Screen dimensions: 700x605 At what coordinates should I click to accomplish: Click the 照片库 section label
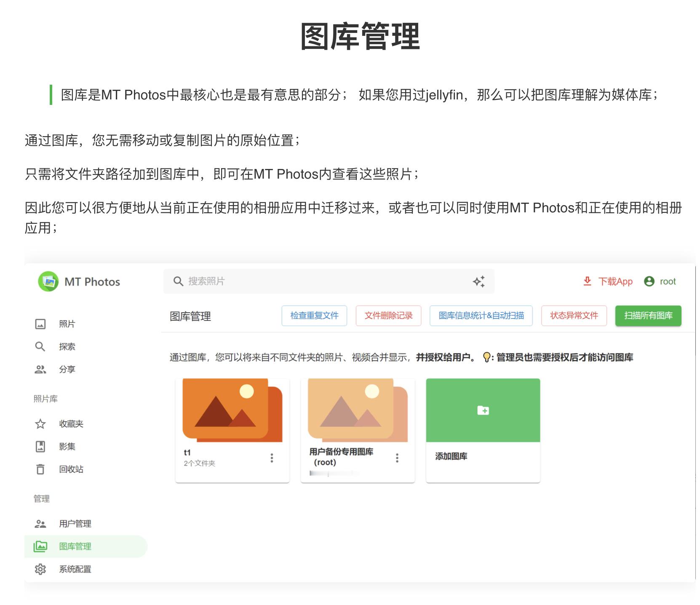[x=45, y=399]
